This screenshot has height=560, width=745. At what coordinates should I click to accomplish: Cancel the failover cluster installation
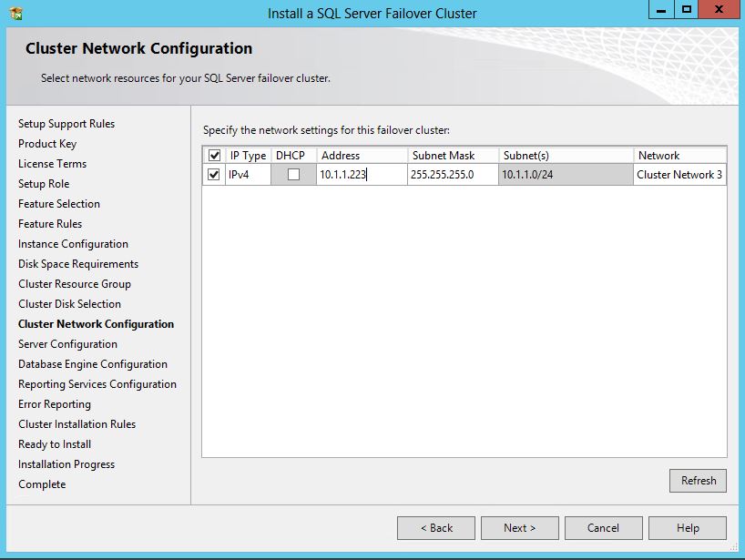coord(604,528)
